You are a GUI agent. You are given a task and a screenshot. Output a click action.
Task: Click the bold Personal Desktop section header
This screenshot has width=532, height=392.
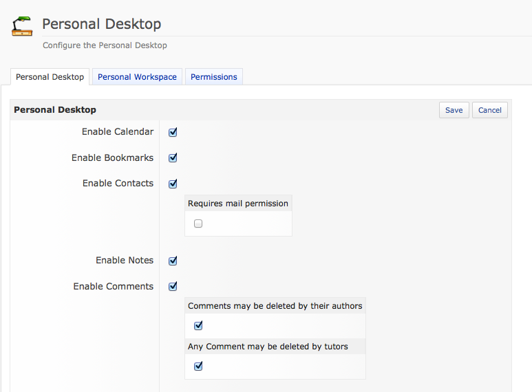pos(55,110)
